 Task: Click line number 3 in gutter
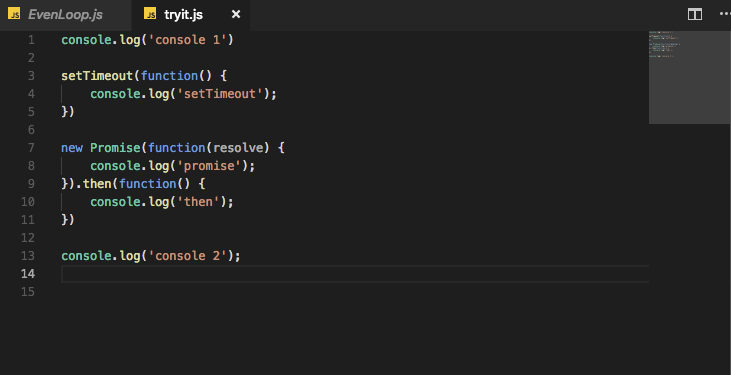[31, 76]
